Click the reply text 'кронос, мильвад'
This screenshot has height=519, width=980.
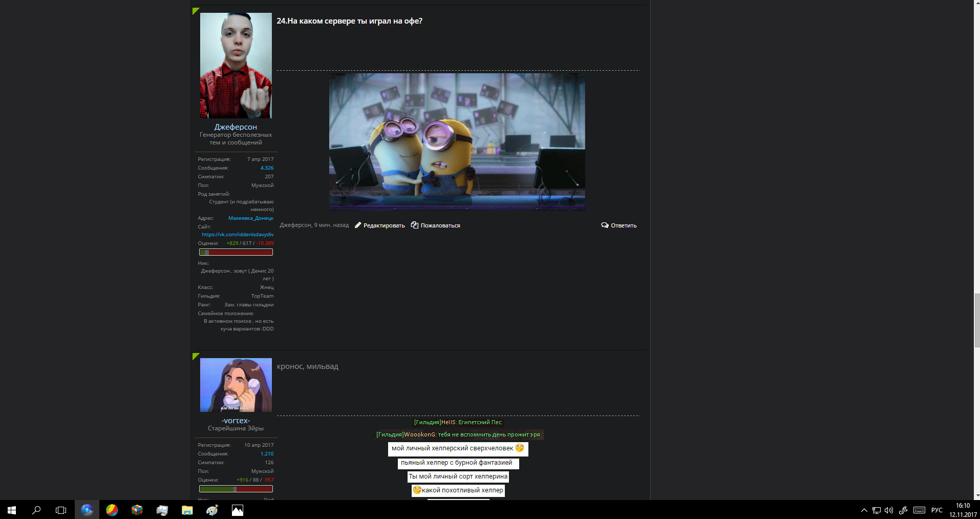307,366
